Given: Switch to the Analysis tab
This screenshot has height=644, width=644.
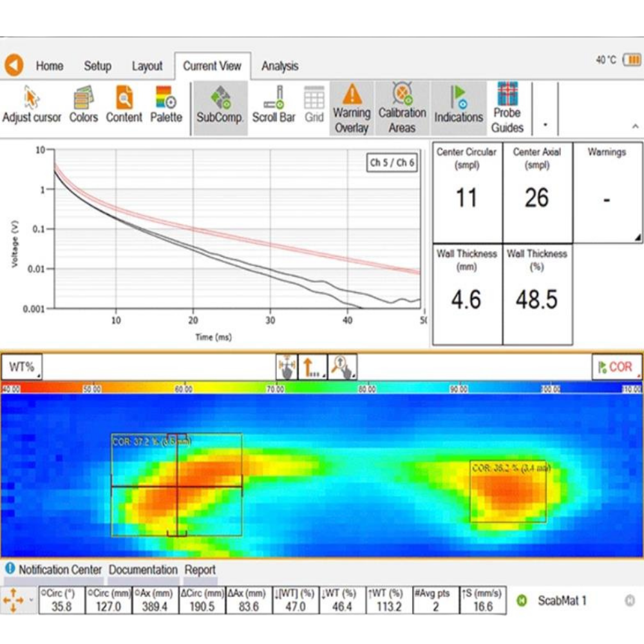Looking at the screenshot, I should coord(279,66).
